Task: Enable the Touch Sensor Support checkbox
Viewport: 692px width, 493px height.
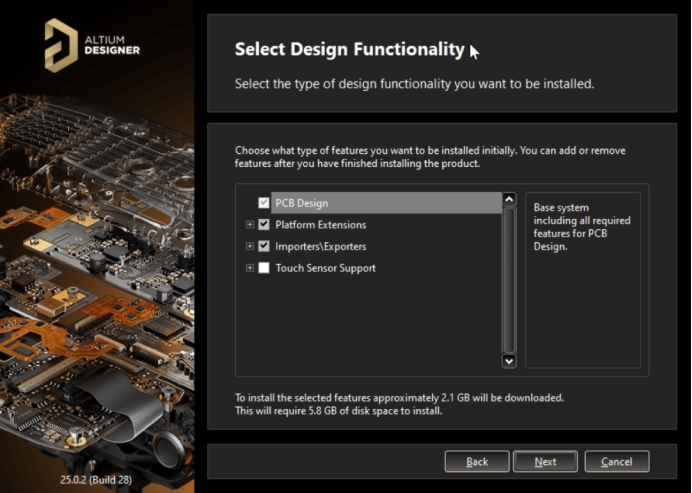Action: click(x=264, y=268)
